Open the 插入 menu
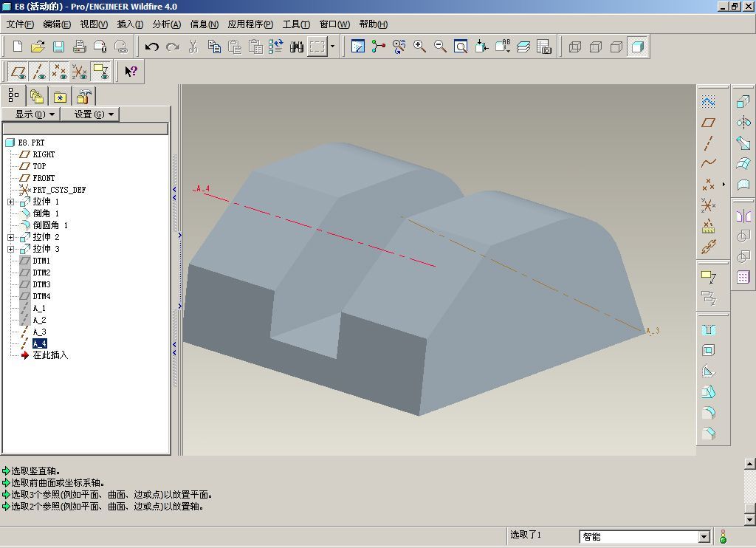The image size is (756, 548). point(130,24)
